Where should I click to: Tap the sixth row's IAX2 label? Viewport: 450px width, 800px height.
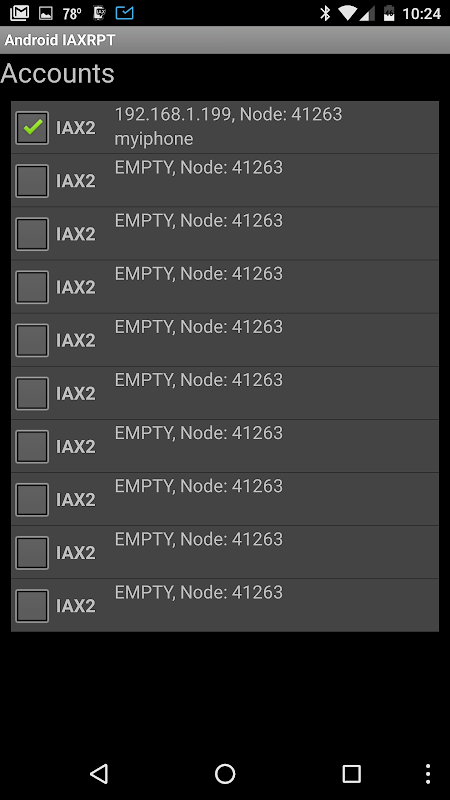(76, 393)
